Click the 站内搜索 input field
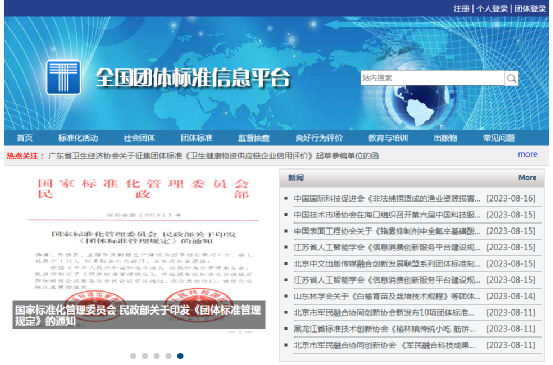Viewport: 553px width, 365px height. pos(432,78)
